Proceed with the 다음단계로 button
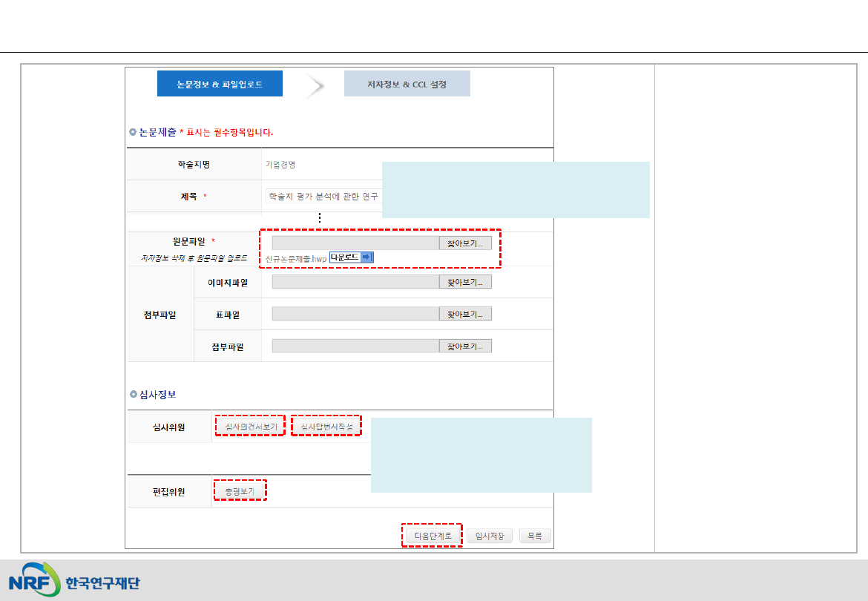 pos(432,536)
